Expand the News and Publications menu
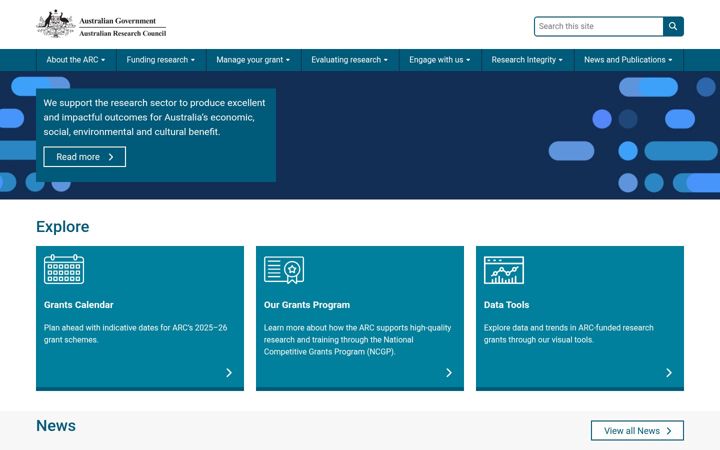Screen dimensions: 720x450 coord(628,60)
